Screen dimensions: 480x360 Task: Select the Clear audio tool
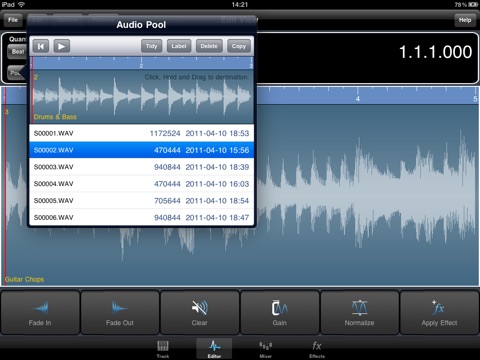pyautogui.click(x=200, y=312)
